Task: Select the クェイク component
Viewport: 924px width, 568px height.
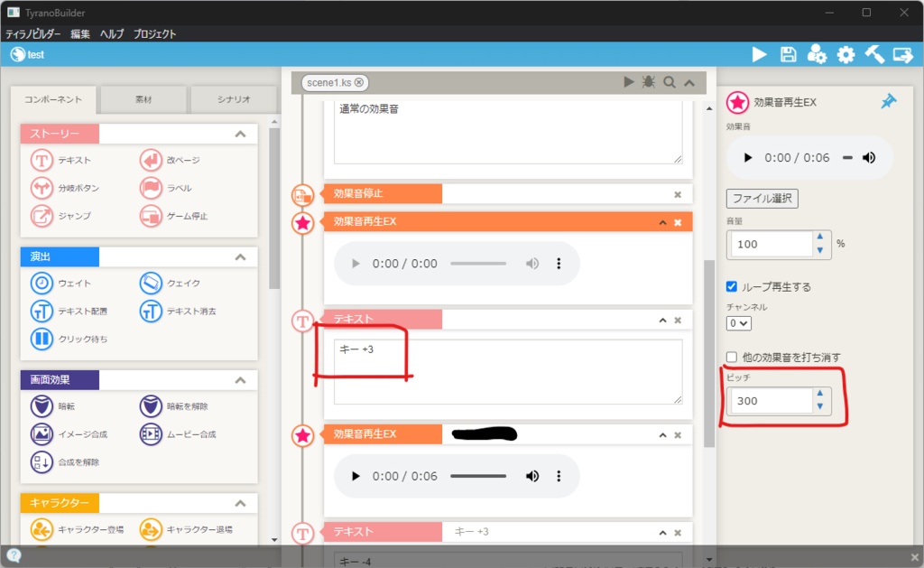Action: [x=171, y=284]
